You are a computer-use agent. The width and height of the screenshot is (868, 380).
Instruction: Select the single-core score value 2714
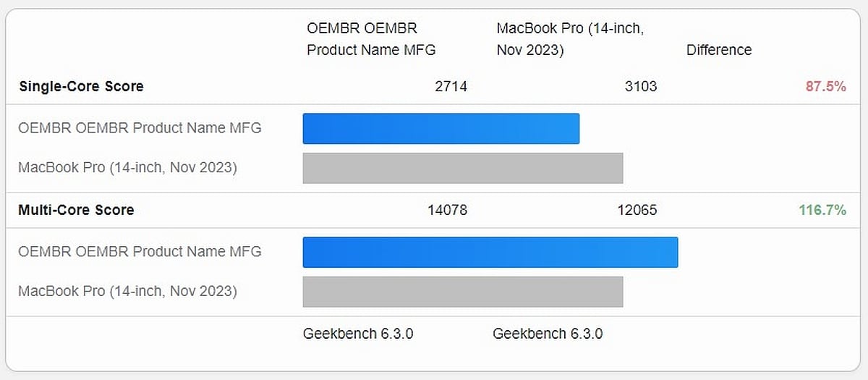[x=451, y=87]
